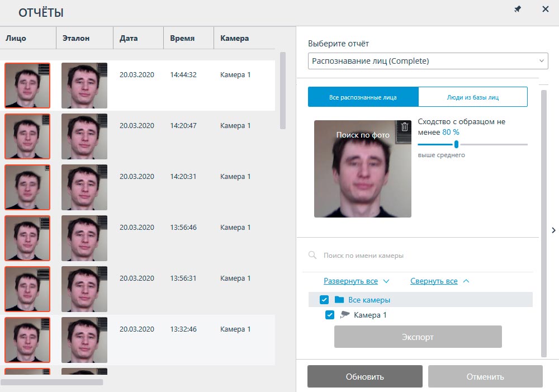Switch to Все распознанные лица tab
The height and width of the screenshot is (392, 559).
pos(363,97)
